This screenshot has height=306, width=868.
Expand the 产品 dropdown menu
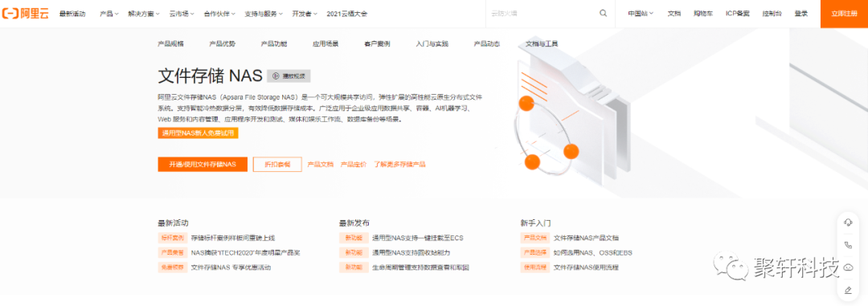coord(109,14)
